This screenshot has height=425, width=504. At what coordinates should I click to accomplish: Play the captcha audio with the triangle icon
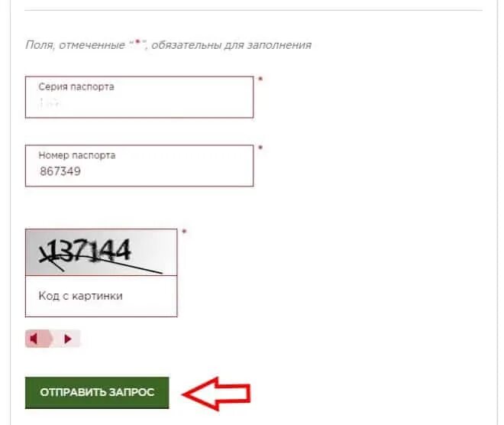pos(68,339)
